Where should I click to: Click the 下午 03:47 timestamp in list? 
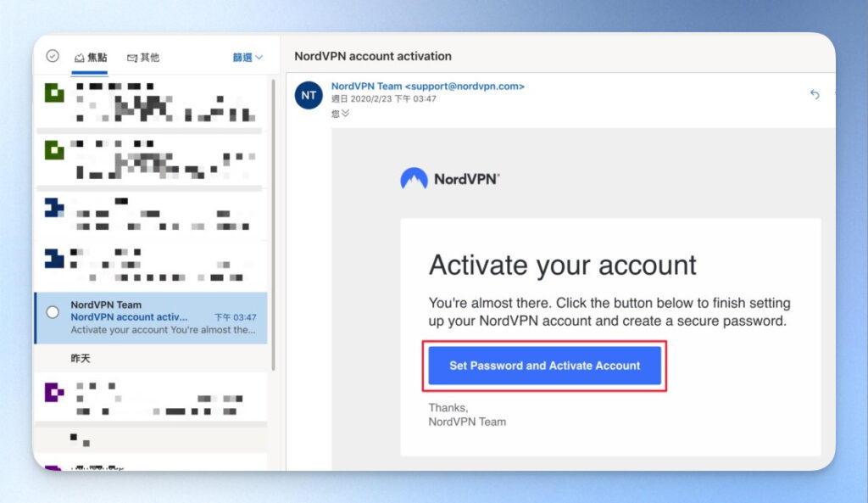236,317
